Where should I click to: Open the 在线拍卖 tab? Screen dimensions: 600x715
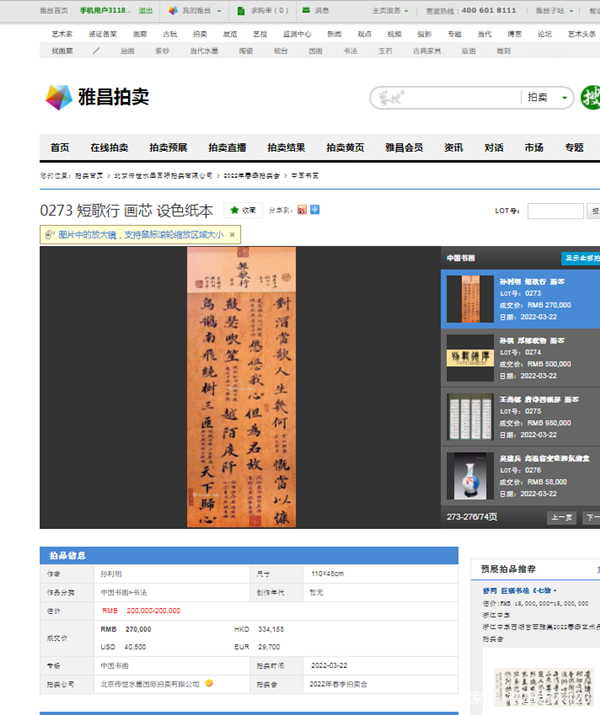click(109, 148)
